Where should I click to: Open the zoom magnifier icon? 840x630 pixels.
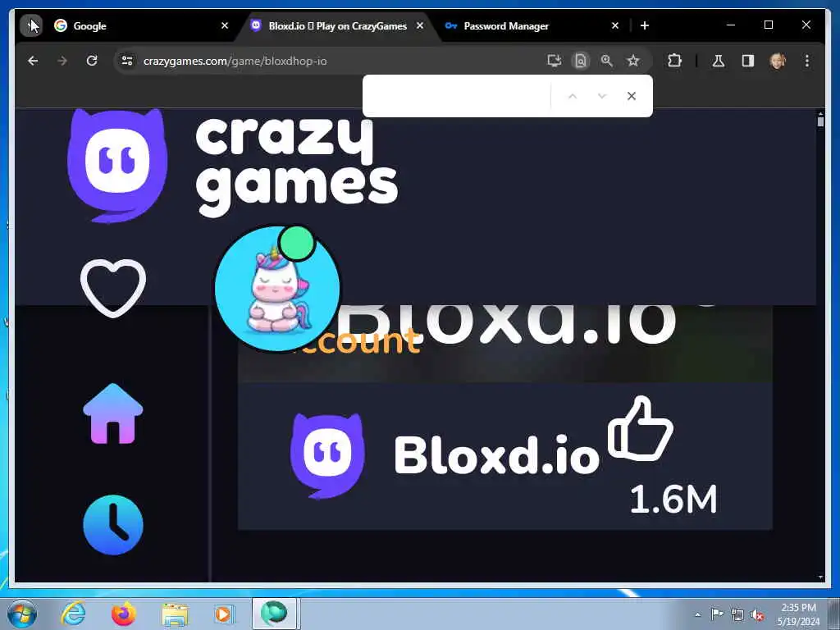coord(606,61)
